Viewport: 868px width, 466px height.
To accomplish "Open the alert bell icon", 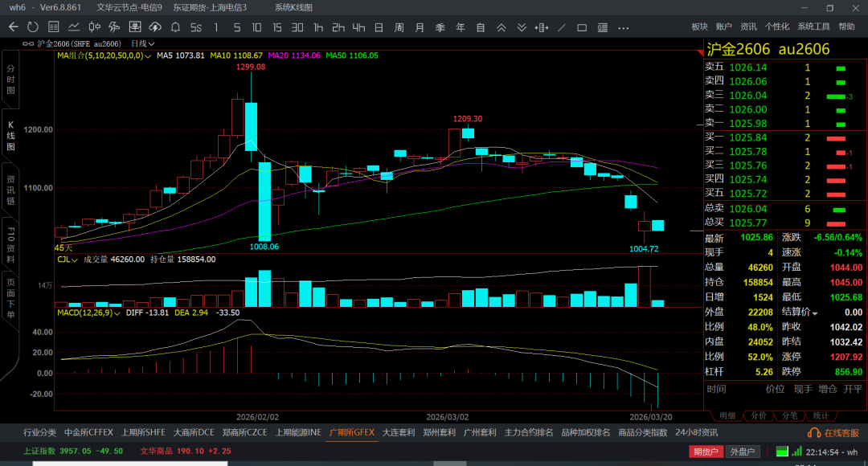I will click(x=175, y=27).
